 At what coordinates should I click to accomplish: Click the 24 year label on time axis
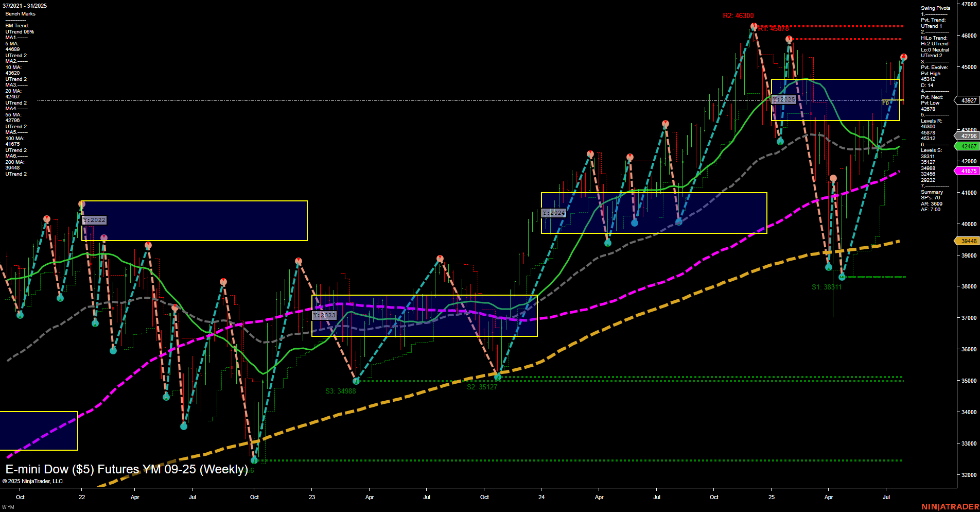click(x=541, y=497)
